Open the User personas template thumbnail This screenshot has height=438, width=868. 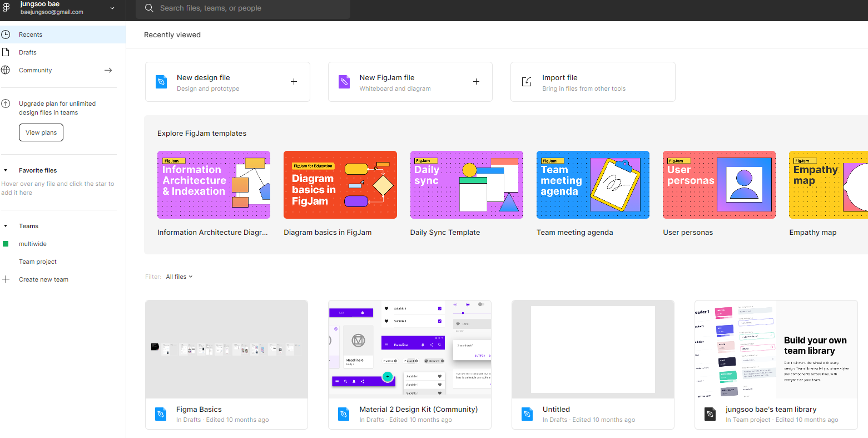tap(719, 185)
